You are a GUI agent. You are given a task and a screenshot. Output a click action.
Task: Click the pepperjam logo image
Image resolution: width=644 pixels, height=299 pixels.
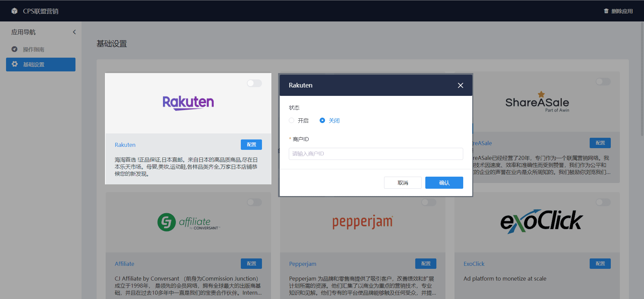pos(363,222)
